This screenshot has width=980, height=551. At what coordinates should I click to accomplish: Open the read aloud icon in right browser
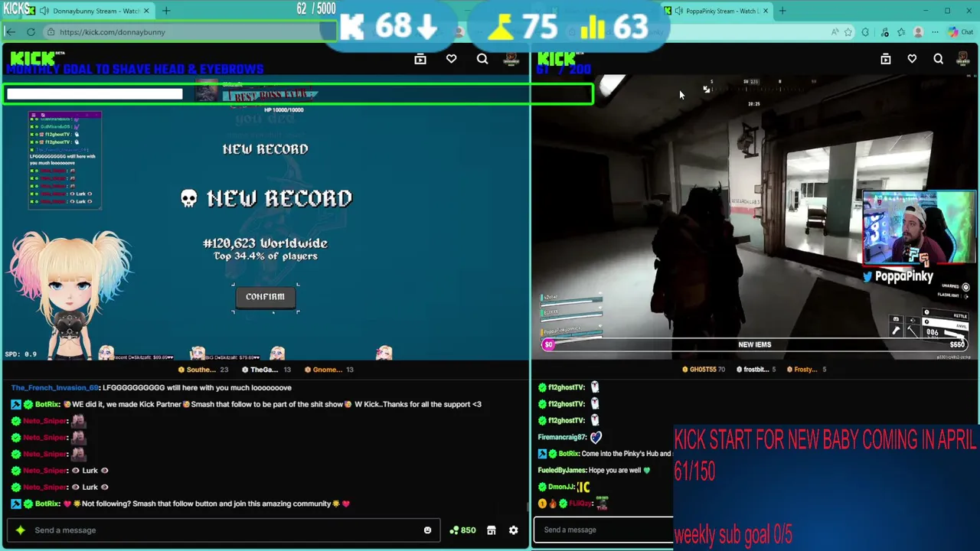click(x=835, y=32)
